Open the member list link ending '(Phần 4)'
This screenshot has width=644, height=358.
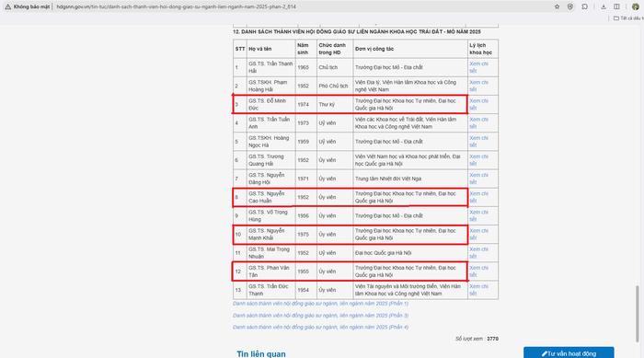click(x=320, y=328)
